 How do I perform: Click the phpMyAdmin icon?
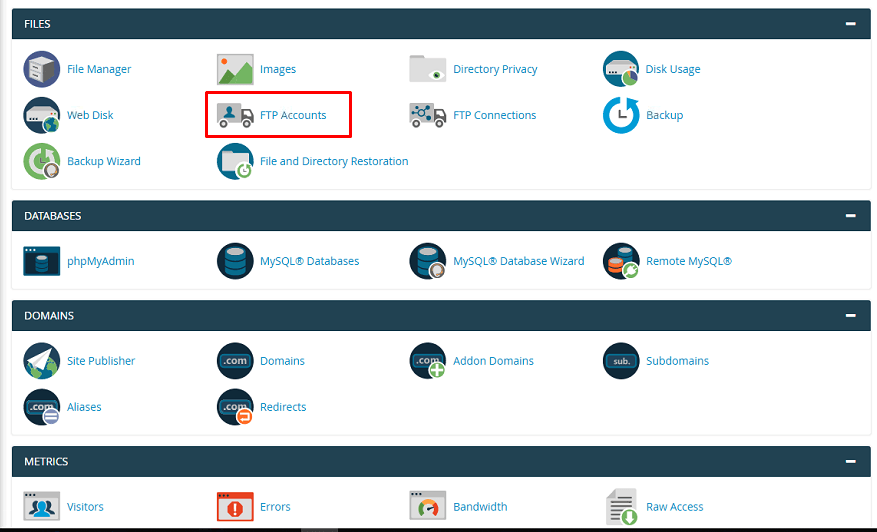(x=41, y=261)
